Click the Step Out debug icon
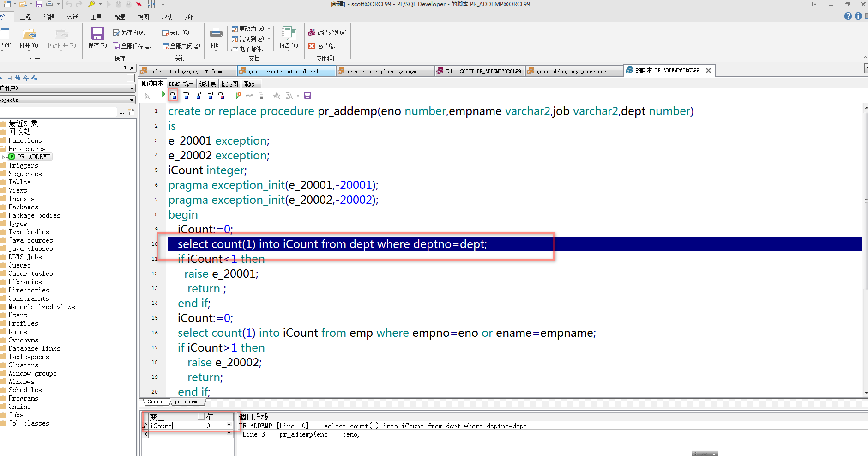The image size is (868, 456). coord(199,96)
